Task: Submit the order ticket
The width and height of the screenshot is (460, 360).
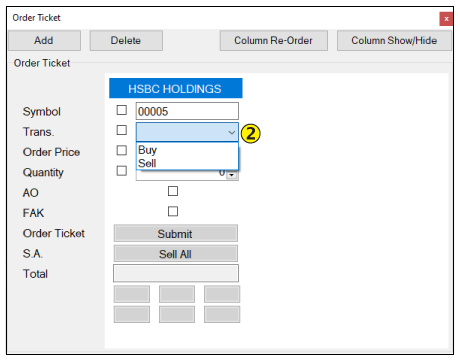Action: [176, 233]
